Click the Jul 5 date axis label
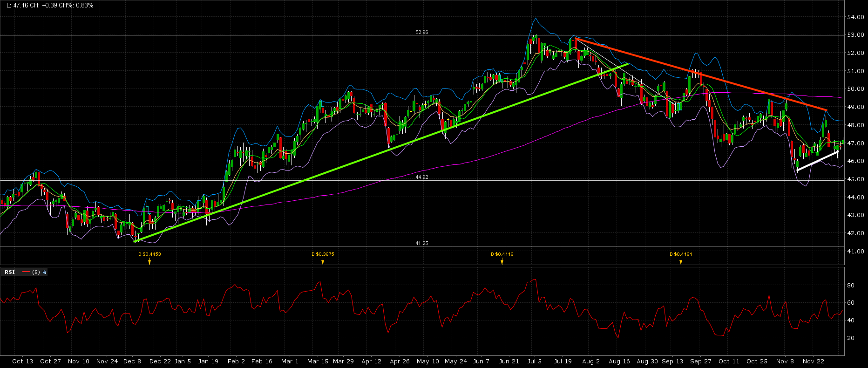 tap(534, 361)
